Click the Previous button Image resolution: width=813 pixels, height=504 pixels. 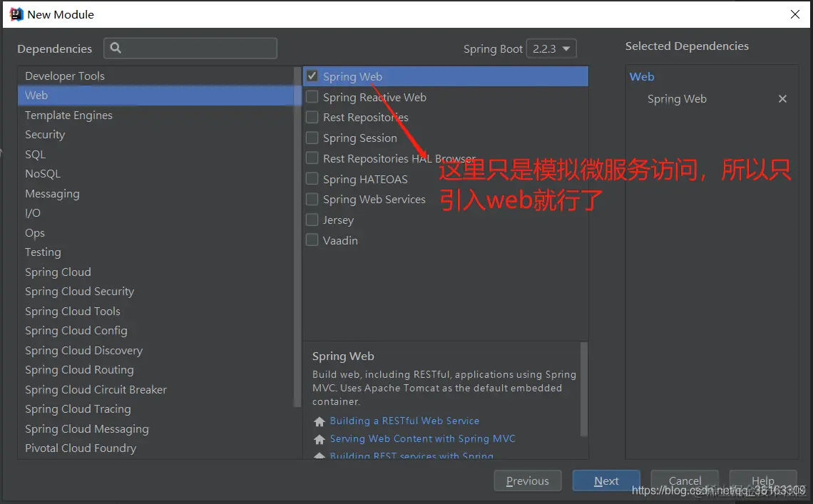(528, 480)
